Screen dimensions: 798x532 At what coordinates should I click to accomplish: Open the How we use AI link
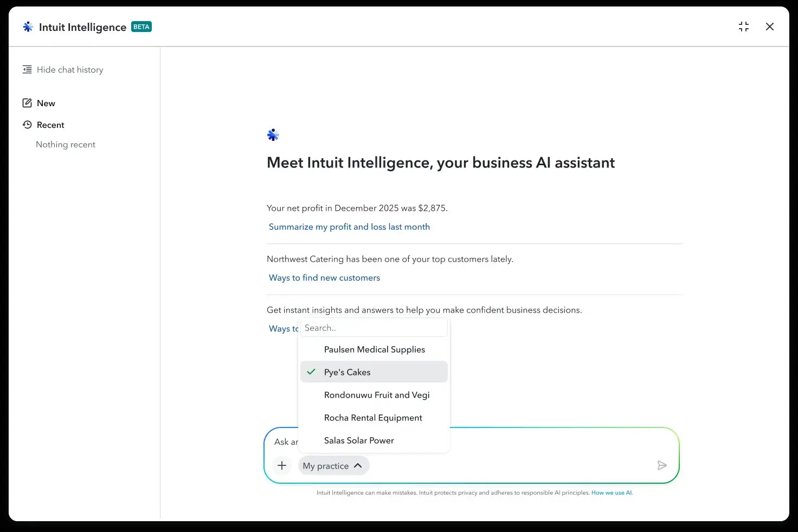click(612, 492)
